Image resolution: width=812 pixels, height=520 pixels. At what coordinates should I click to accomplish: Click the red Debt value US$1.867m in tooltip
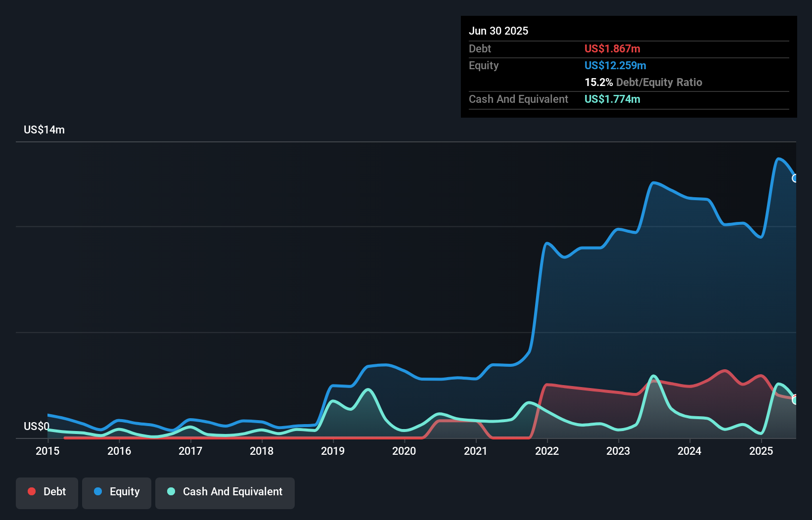[612, 48]
